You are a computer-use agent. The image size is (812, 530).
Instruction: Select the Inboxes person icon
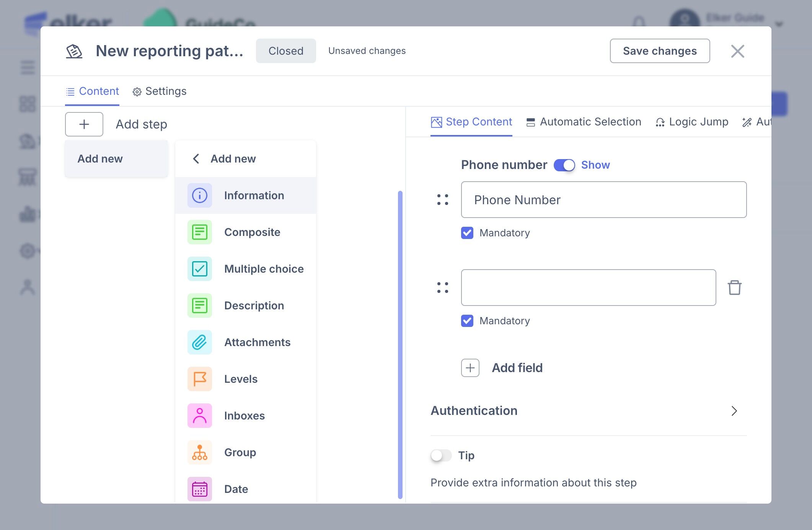tap(199, 416)
